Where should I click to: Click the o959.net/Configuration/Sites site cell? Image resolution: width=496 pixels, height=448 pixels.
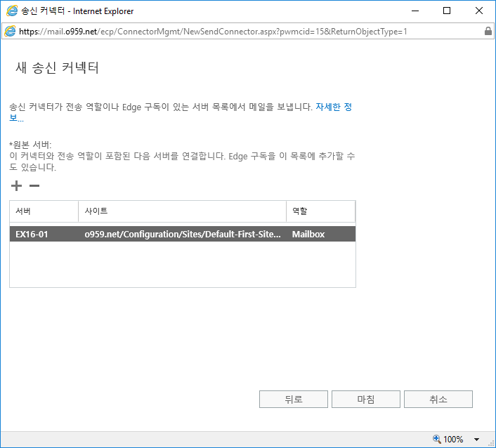pos(183,234)
